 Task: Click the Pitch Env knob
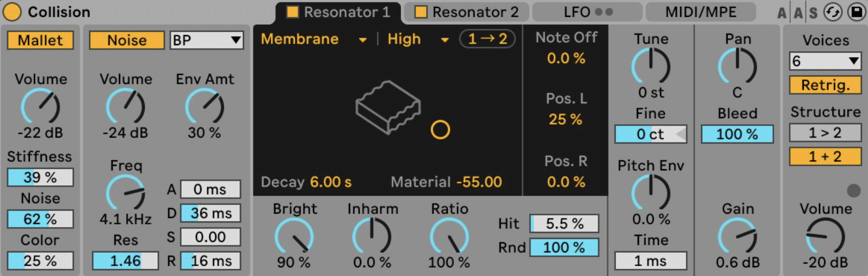pos(651,193)
